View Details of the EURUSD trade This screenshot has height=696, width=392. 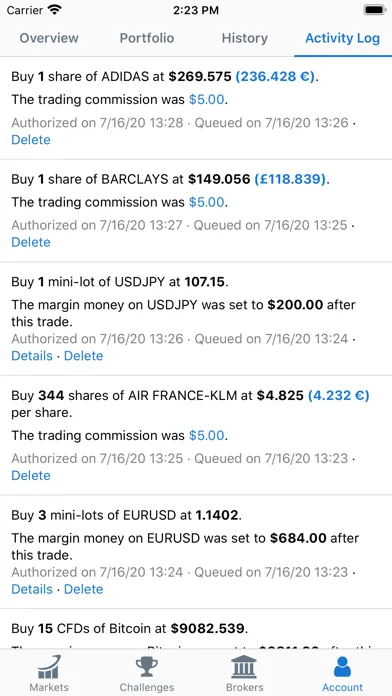coord(32,589)
